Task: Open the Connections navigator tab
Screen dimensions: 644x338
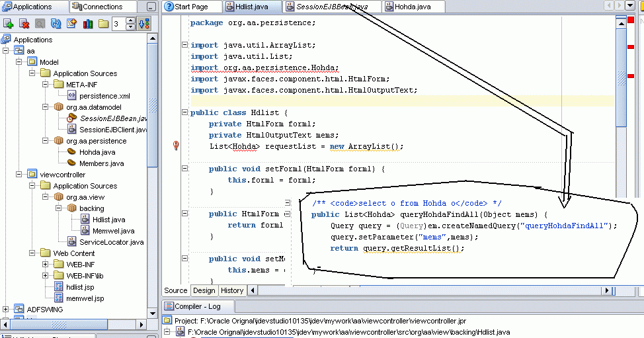Action: 102,7
